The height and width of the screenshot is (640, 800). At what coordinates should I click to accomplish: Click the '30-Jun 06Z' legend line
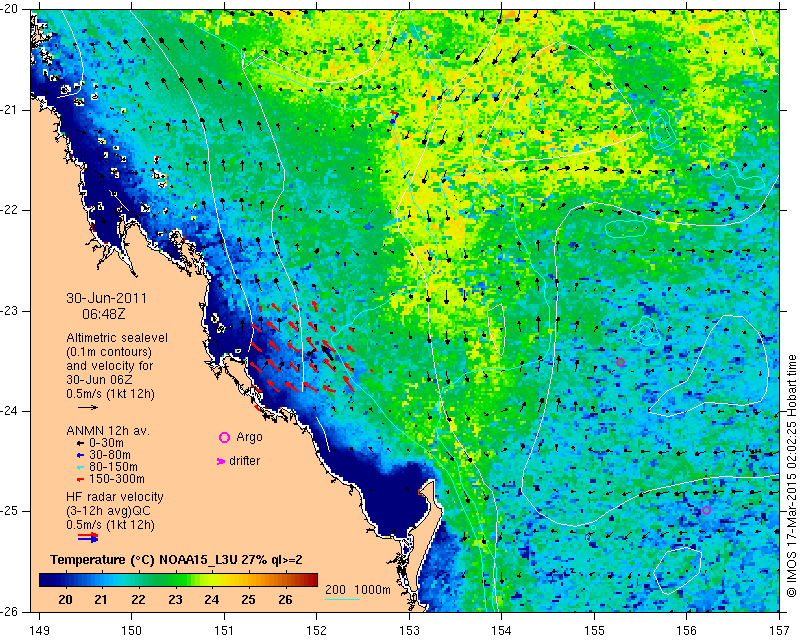pos(97,380)
